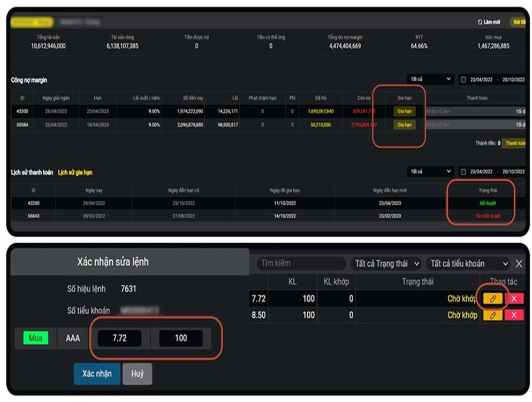Click the Tìm kiếm search field
This screenshot has height=402, width=532.
click(301, 264)
